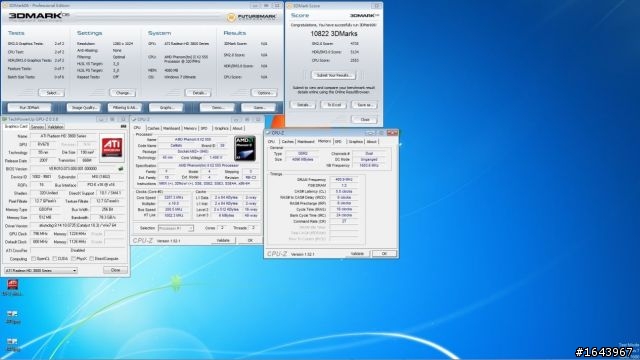Screen dimensions: 640x360
Task: Switch to the Sensors tab in GPU-Z
Action: (x=38, y=127)
